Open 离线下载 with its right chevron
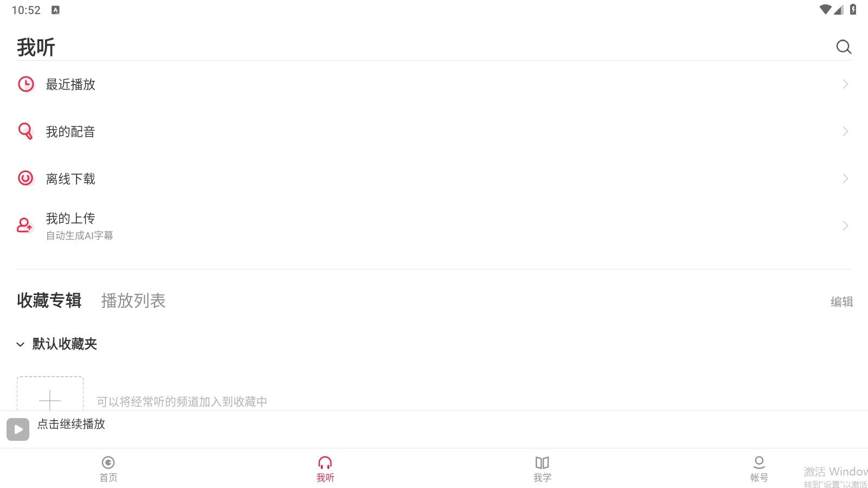868x488 pixels. pos(845,178)
